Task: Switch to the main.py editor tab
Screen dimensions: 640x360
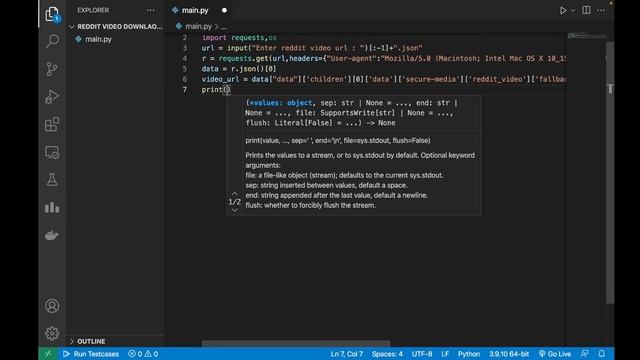Action: 195,10
